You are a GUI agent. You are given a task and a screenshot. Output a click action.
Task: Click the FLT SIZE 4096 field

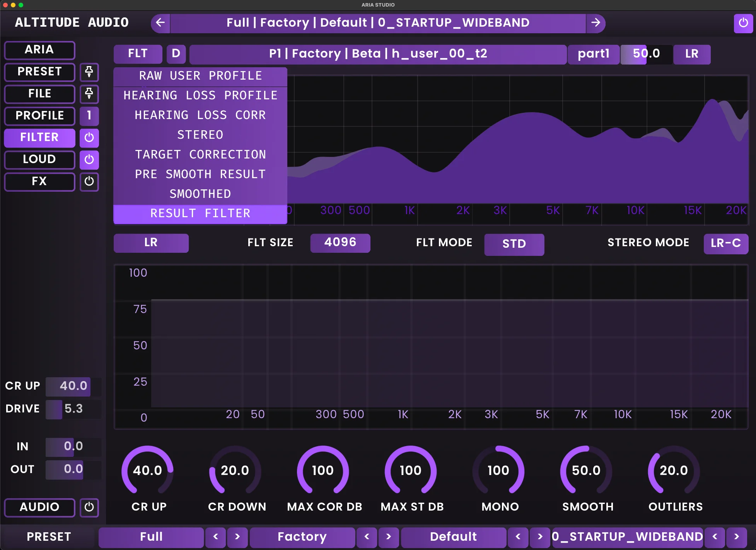point(340,243)
